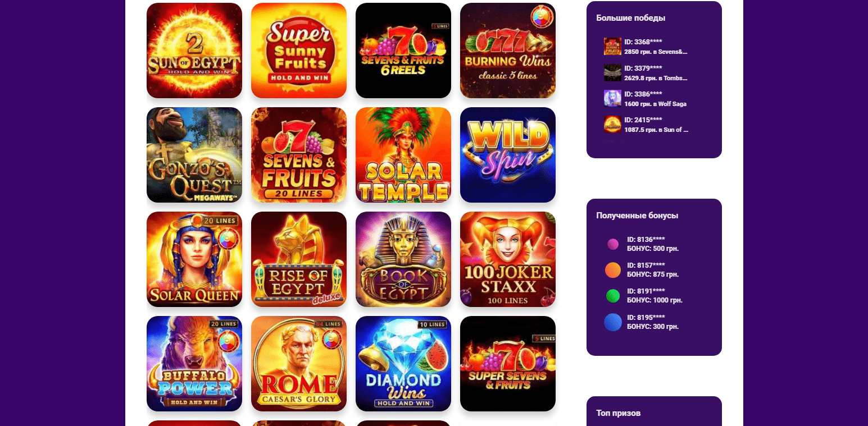Click the Sevens& winner icon for ID 3368
The width and height of the screenshot is (868, 426).
point(612,47)
